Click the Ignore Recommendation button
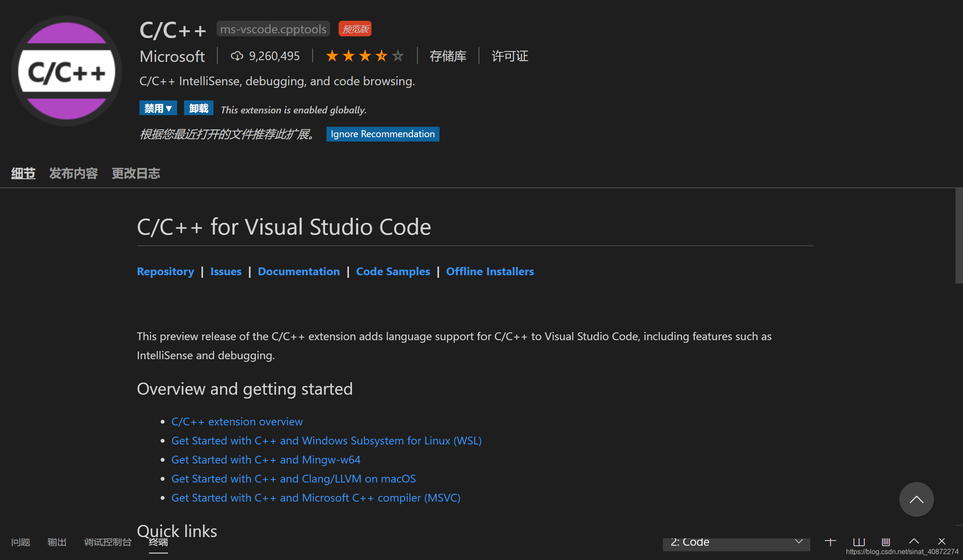This screenshot has width=963, height=560. coord(383,134)
